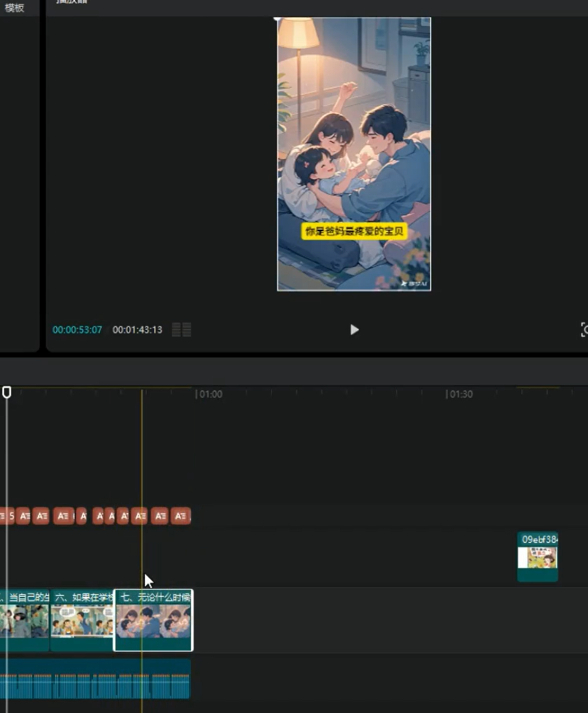The height and width of the screenshot is (713, 588).
Task: Grab the white playhead handle on the ruler
Action: pyautogui.click(x=7, y=392)
